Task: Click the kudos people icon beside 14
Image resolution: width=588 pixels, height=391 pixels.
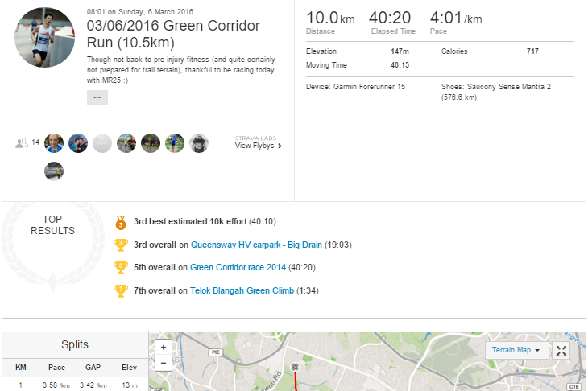Action: pos(22,142)
